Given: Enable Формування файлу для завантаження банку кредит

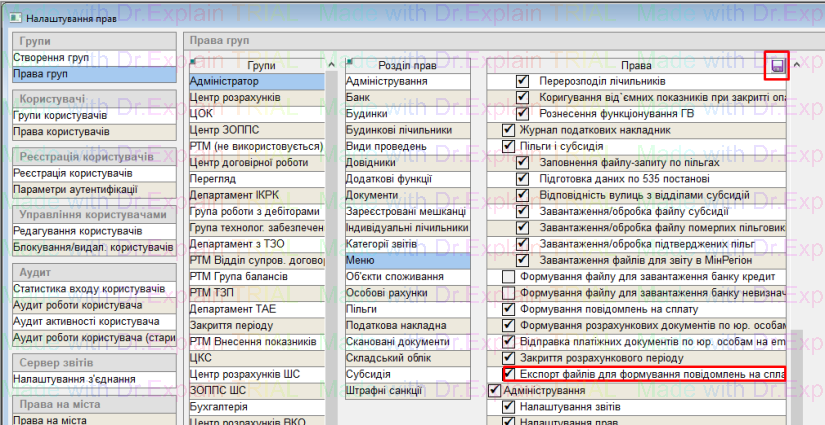Looking at the screenshot, I should [508, 277].
